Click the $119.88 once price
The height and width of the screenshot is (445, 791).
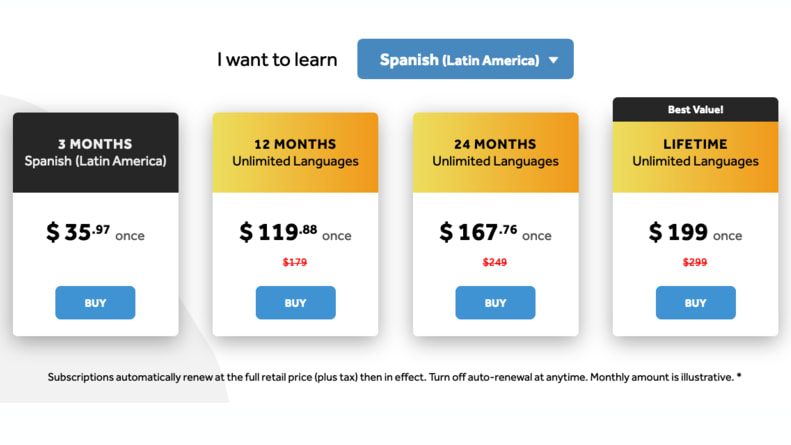point(296,233)
